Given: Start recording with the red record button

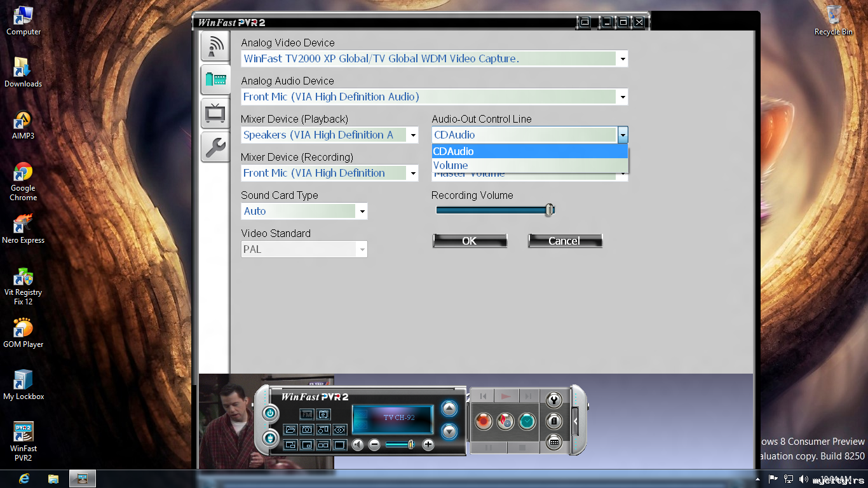Looking at the screenshot, I should [484, 421].
